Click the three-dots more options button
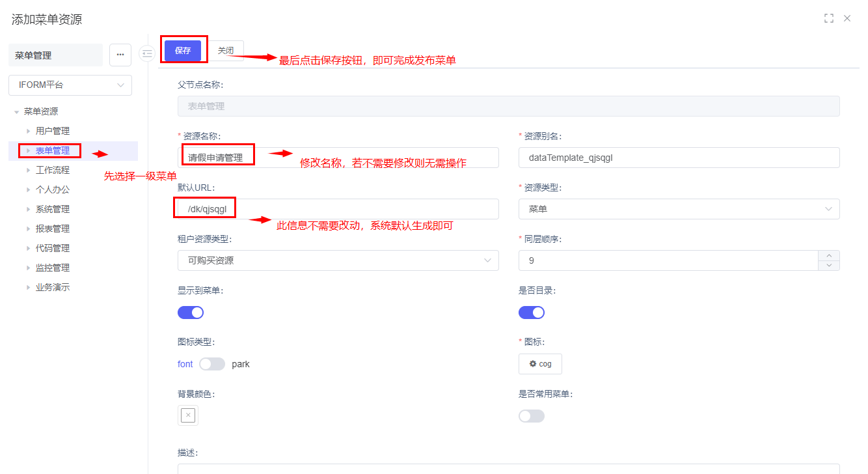This screenshot has width=868, height=474. coord(120,55)
